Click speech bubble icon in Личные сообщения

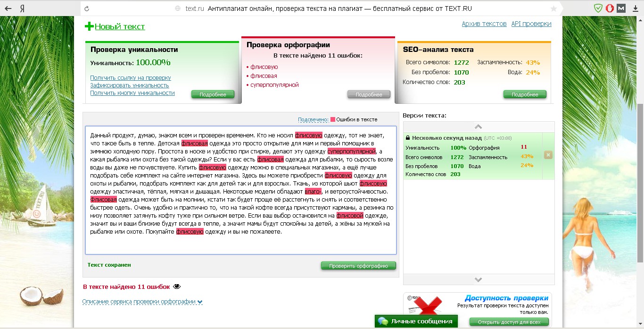tap(383, 321)
